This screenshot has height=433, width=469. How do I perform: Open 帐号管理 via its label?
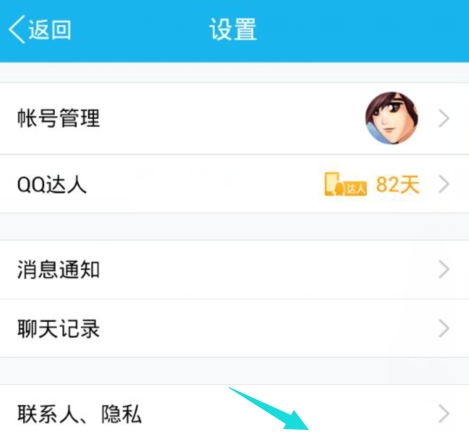[x=59, y=118]
